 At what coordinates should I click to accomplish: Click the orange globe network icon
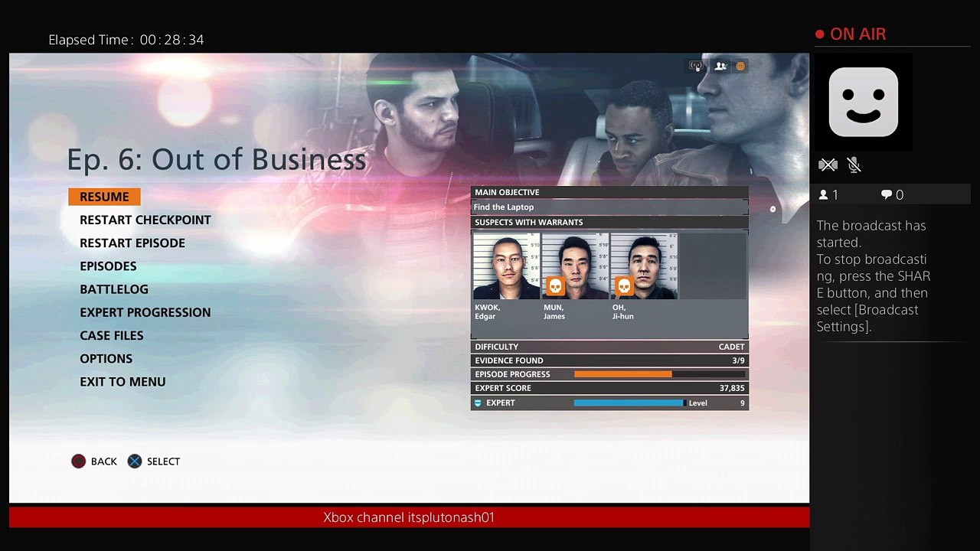click(740, 67)
